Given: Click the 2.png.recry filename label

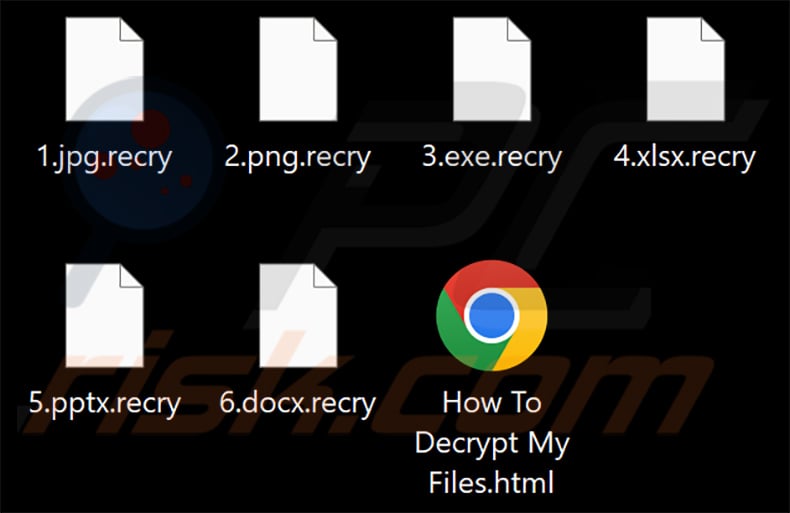Looking at the screenshot, I should [x=297, y=157].
